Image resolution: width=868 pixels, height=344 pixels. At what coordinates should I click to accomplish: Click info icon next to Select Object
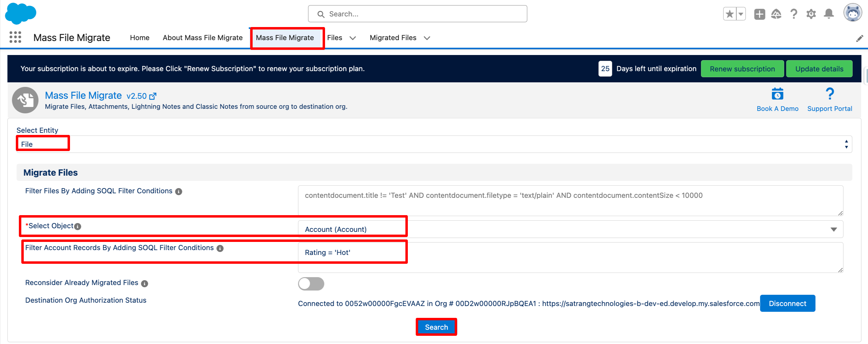(78, 226)
